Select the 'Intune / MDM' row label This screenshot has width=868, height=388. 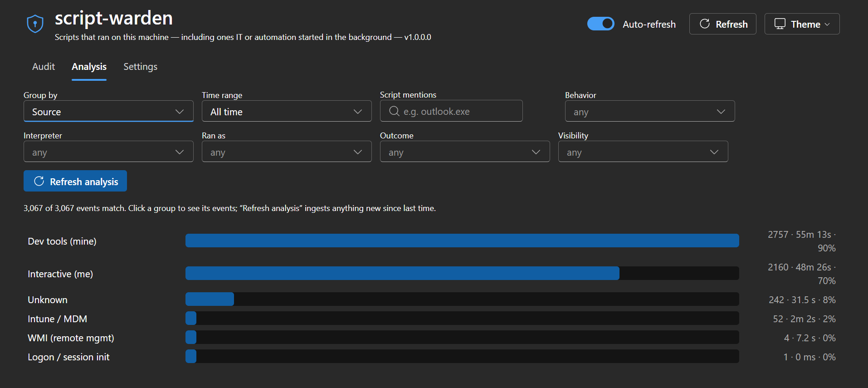58,319
